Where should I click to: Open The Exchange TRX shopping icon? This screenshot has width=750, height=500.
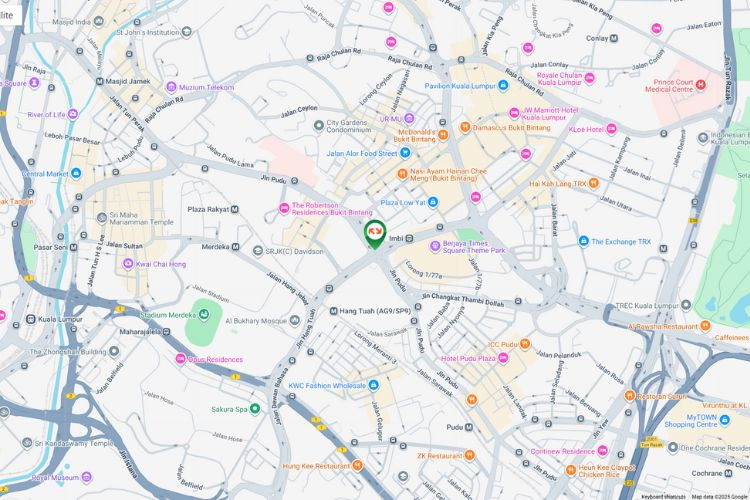point(583,241)
